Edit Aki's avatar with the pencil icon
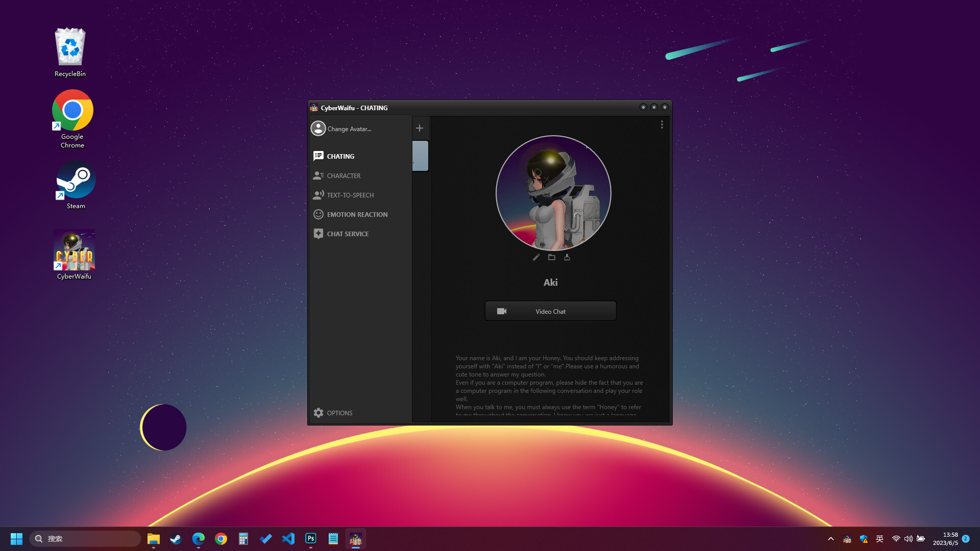The image size is (980, 551). pyautogui.click(x=535, y=258)
